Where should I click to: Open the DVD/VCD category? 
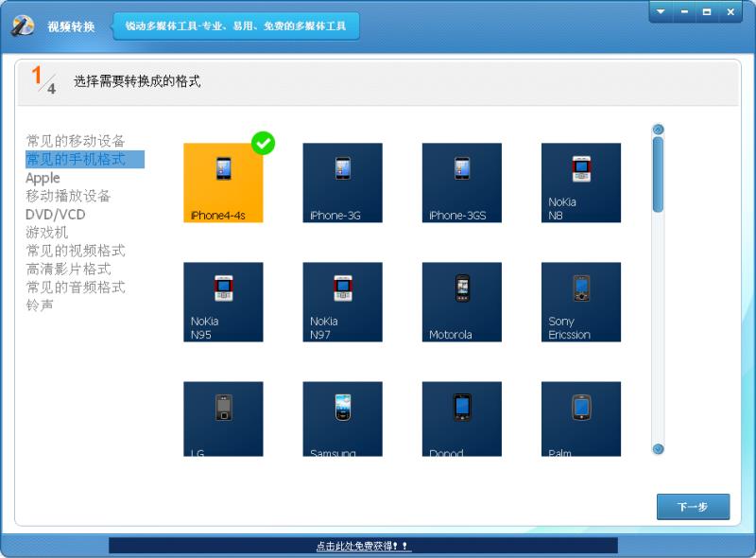tap(56, 215)
